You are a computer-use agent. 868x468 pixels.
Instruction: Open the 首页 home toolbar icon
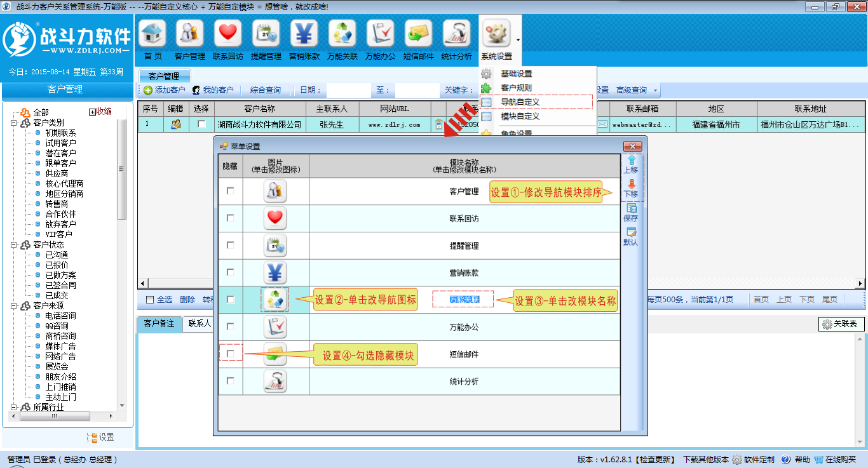click(x=152, y=34)
